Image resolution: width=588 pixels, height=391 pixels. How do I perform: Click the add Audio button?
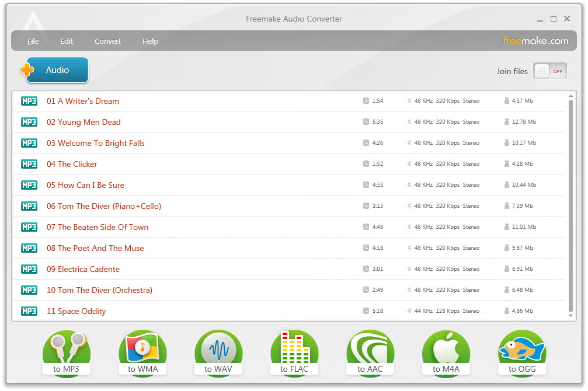[57, 70]
